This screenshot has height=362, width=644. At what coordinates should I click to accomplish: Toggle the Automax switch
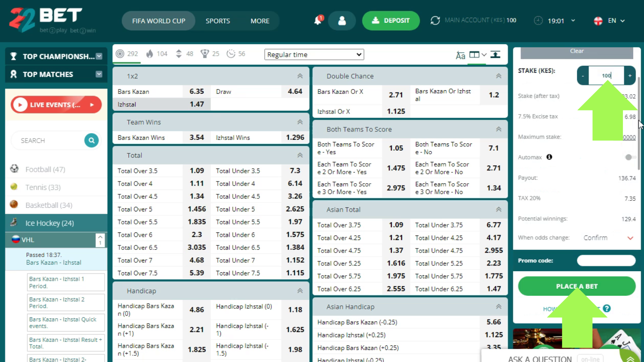(x=630, y=157)
